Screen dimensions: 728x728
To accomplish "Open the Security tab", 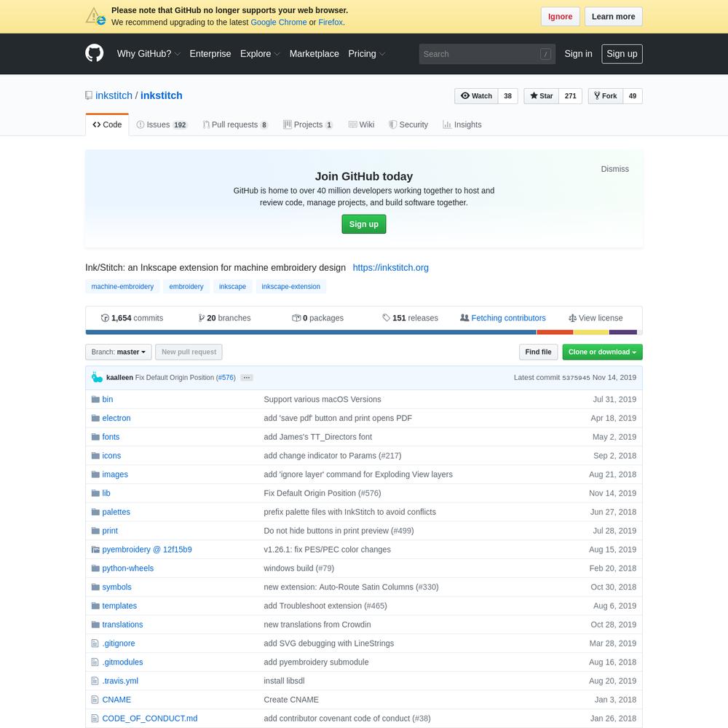I will click(408, 124).
